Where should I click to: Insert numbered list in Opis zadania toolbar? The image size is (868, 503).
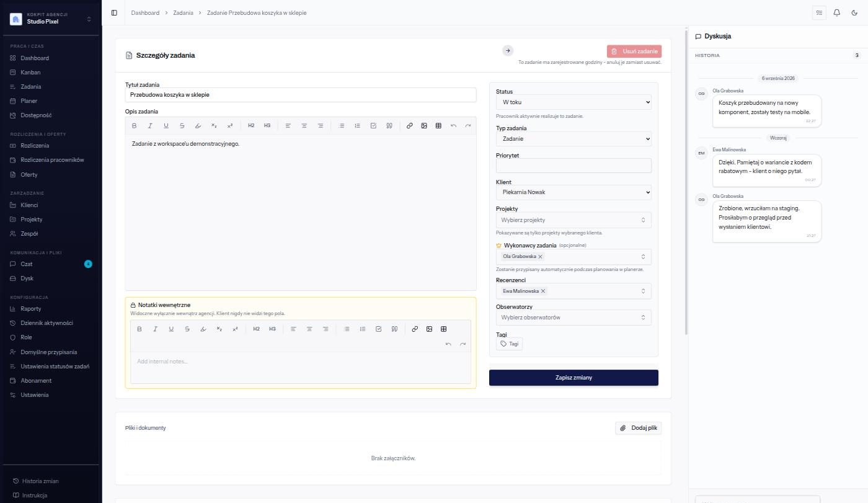357,125
